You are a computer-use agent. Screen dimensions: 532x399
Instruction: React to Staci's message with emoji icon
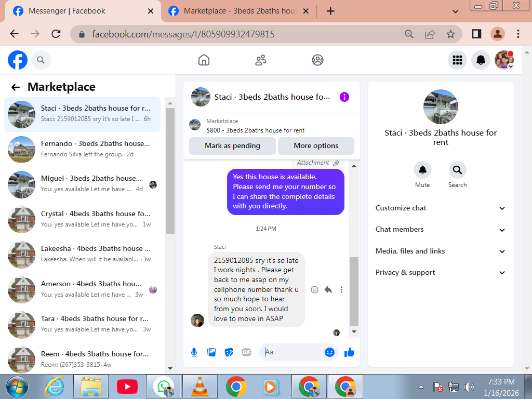pos(314,289)
